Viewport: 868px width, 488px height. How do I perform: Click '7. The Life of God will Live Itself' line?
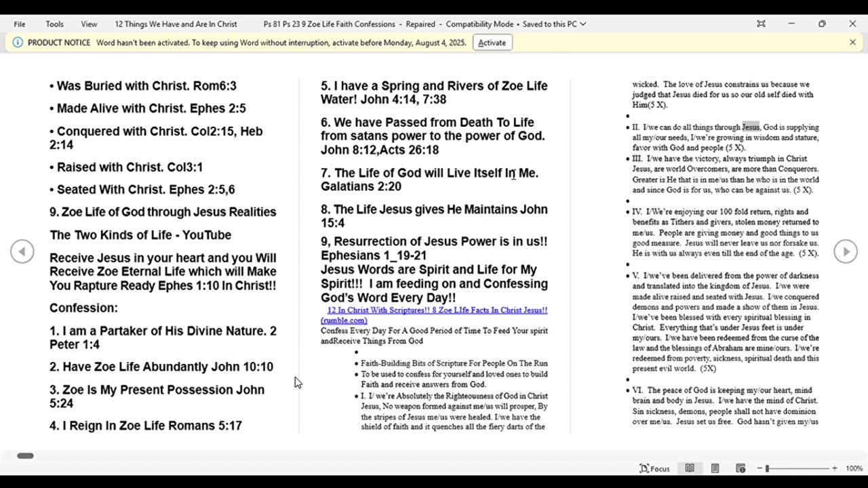tap(430, 180)
